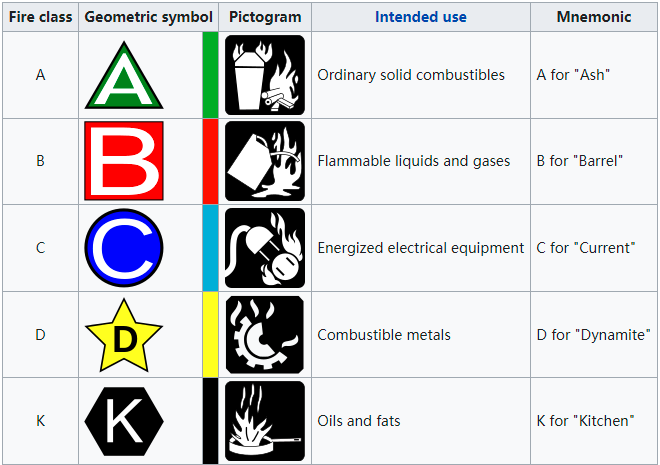Open the burning electrical plug pictogram
Viewport: 660px width, 465px height.
coord(265,248)
